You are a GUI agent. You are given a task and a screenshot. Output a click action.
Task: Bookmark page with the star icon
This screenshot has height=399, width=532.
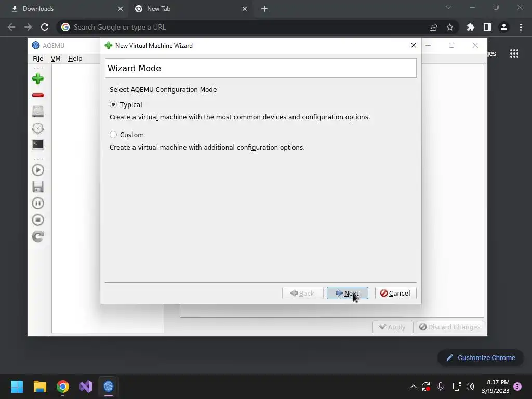pos(450,27)
